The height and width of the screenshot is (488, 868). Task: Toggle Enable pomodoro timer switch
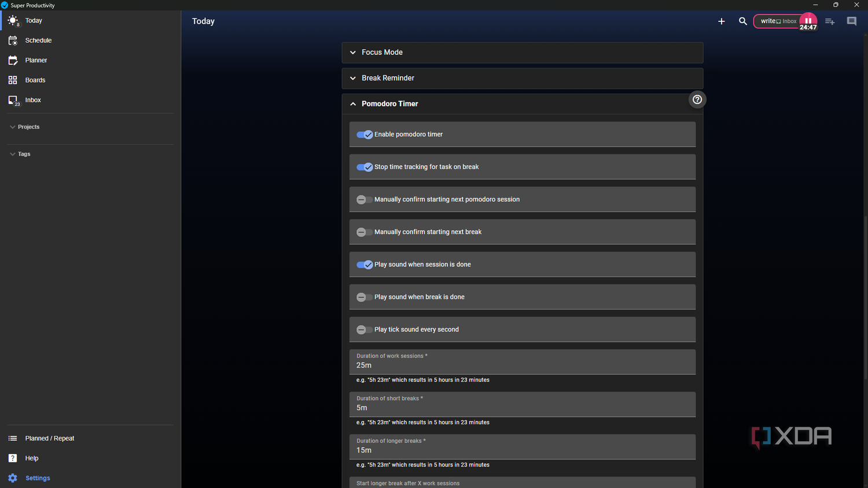coord(365,135)
